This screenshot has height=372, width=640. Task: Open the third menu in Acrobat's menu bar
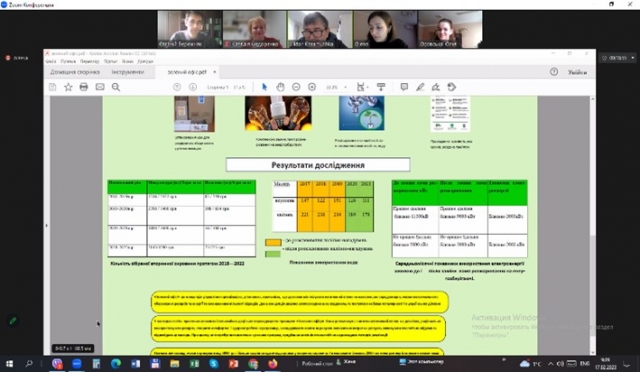[89, 61]
